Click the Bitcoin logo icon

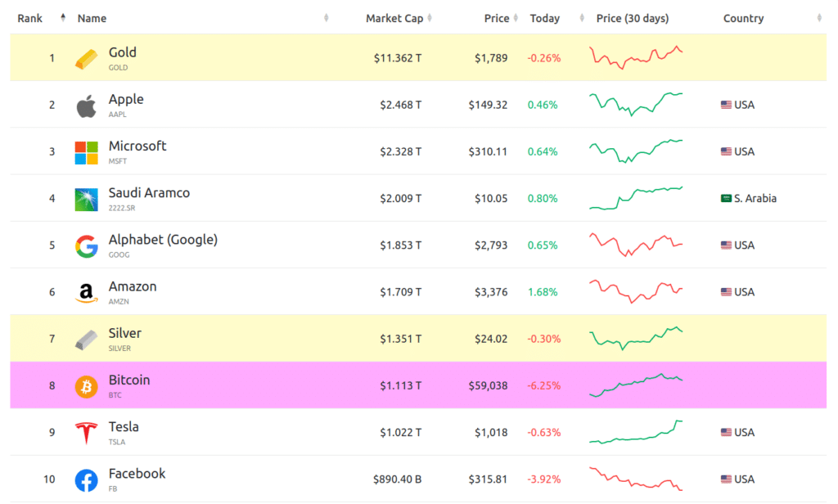point(86,386)
